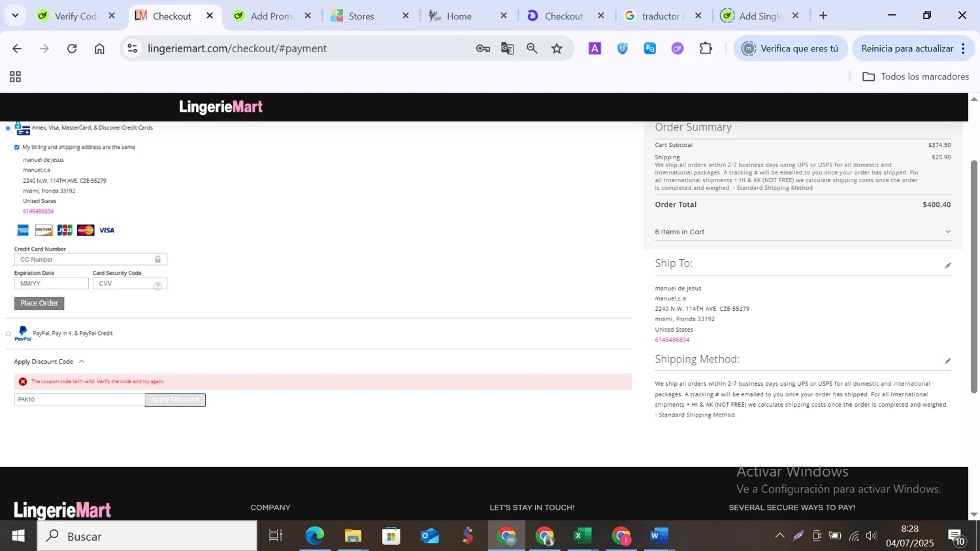The height and width of the screenshot is (551, 980).
Task: Click the page vertical scrollbar thumb
Action: (x=973, y=275)
